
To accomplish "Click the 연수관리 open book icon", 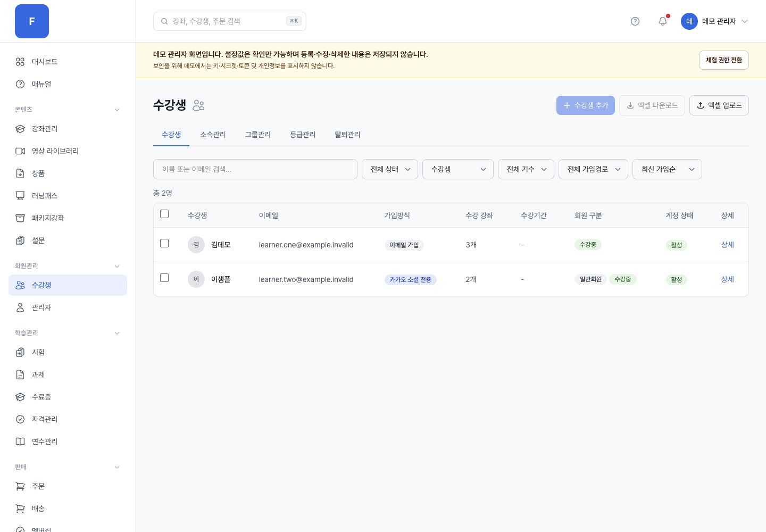I will point(20,442).
